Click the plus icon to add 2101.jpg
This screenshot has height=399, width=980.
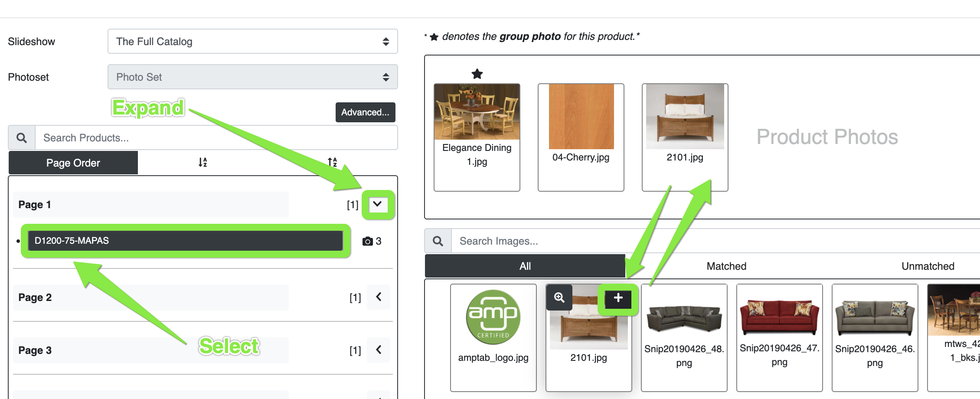pos(618,298)
